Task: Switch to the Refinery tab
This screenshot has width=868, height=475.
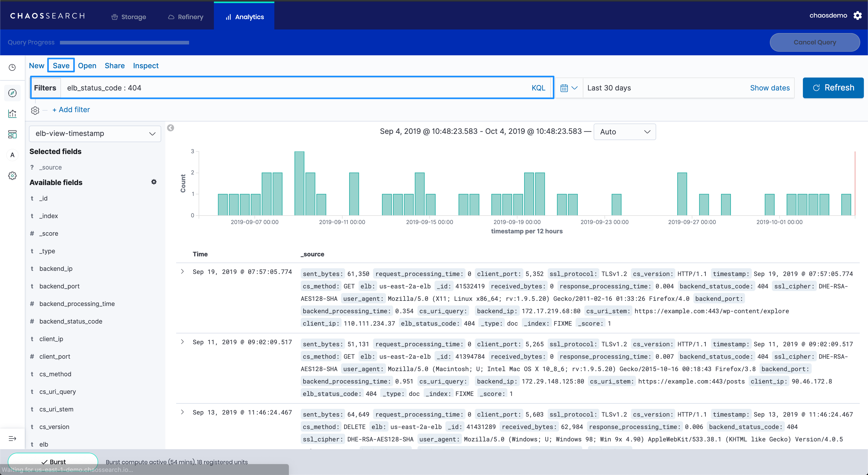Action: (x=186, y=17)
